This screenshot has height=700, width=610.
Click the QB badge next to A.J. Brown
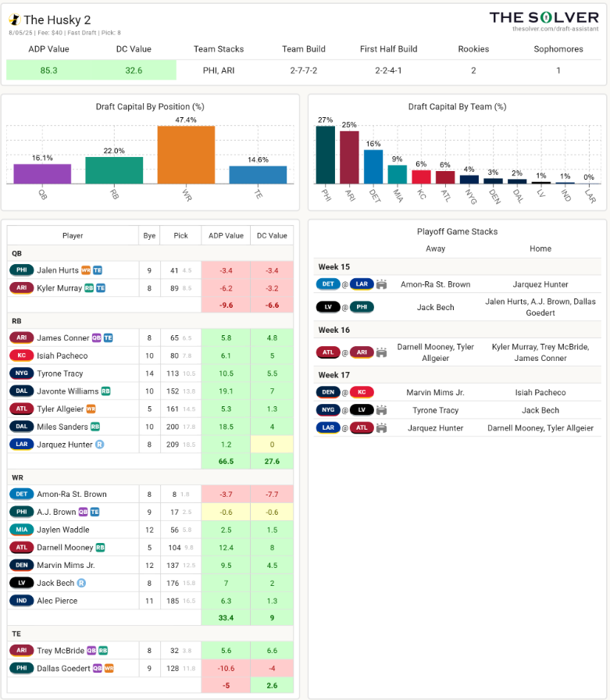pyautogui.click(x=83, y=512)
